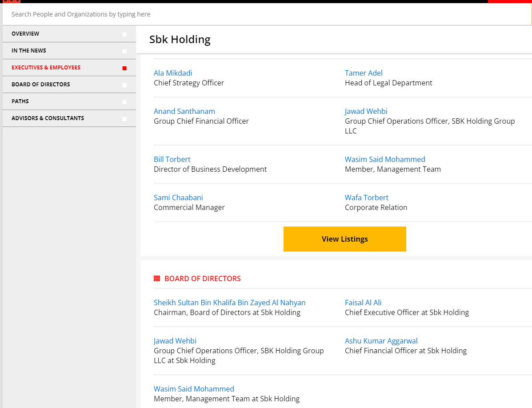Open Wasim Said Mohammed under Board of Directors
The height and width of the screenshot is (408, 532).
[x=194, y=389]
